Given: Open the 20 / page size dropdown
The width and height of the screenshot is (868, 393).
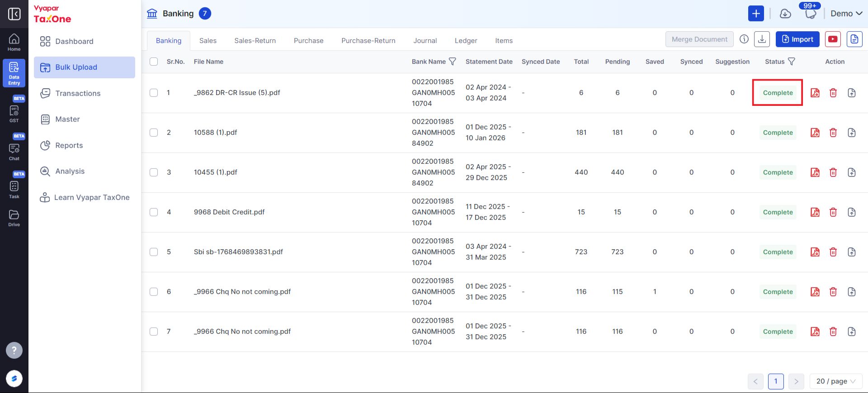Looking at the screenshot, I should tap(836, 381).
